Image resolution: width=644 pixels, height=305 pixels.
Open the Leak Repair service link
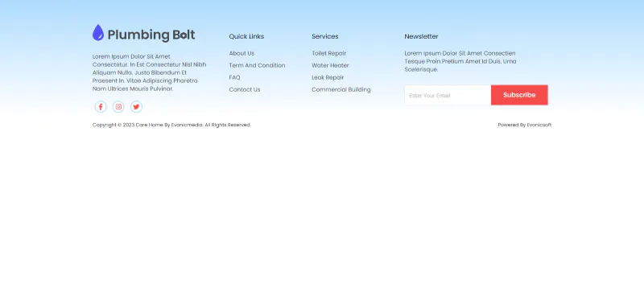[328, 77]
